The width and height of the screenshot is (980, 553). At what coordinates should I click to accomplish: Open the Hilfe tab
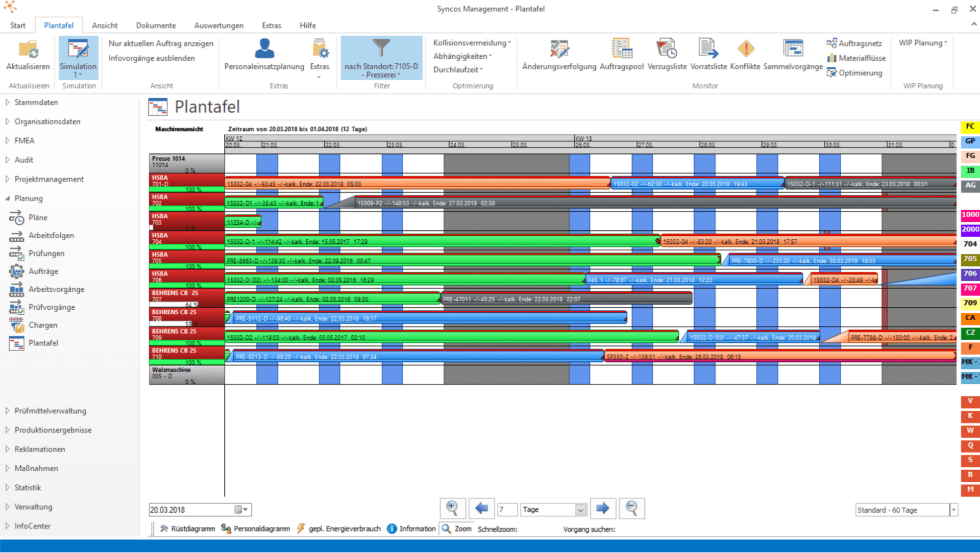coord(308,25)
